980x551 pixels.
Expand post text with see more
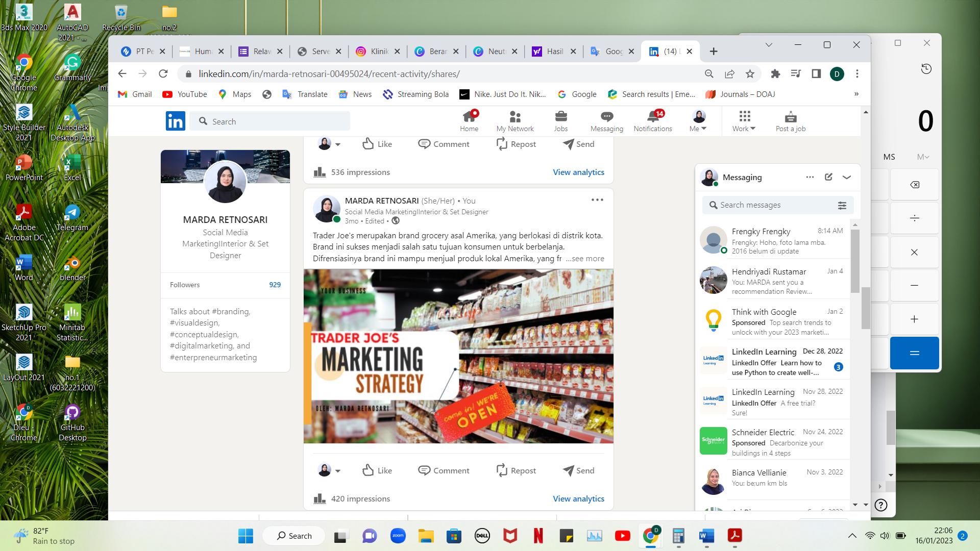(585, 259)
